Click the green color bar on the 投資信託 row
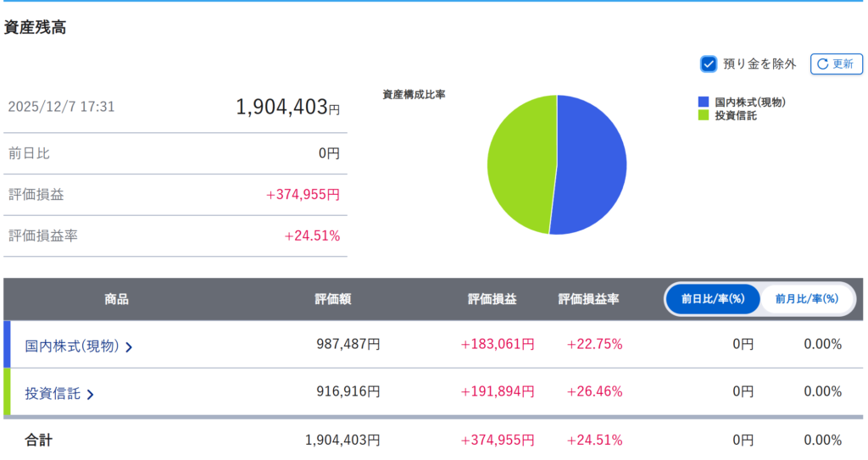 [7, 391]
